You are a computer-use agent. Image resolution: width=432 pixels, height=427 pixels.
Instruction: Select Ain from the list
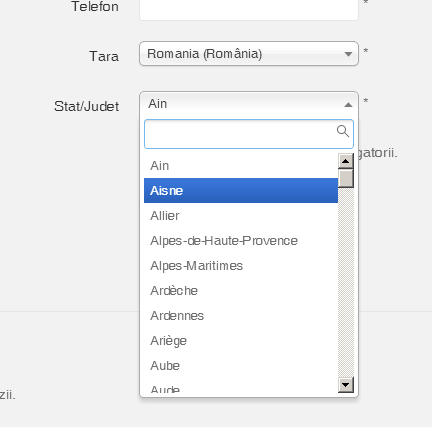[x=241, y=166]
